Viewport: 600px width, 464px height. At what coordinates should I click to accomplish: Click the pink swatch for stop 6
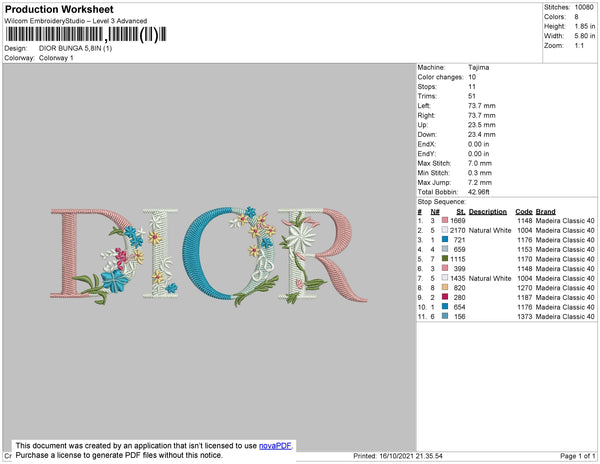tap(445, 269)
